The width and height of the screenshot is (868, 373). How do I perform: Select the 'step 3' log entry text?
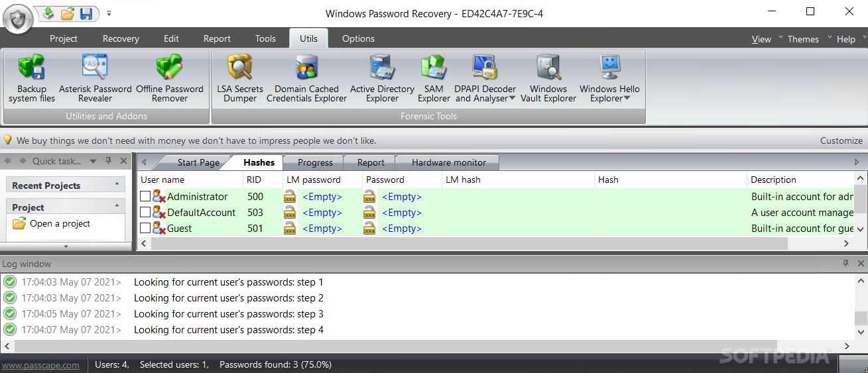(229, 314)
